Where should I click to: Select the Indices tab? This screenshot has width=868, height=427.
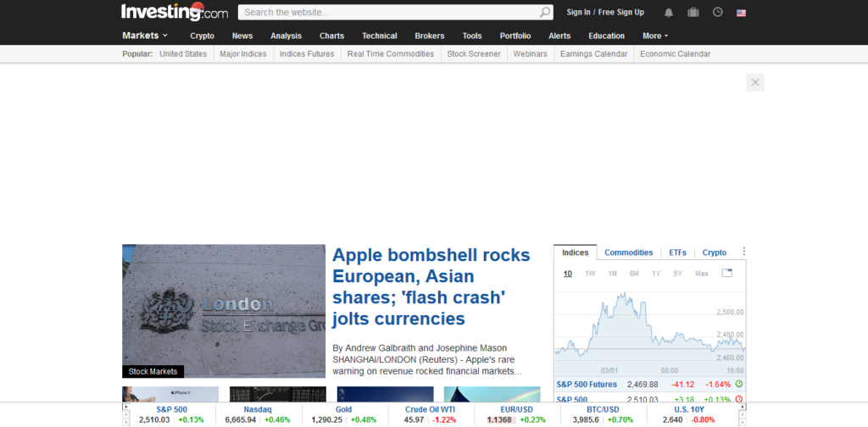coord(576,252)
